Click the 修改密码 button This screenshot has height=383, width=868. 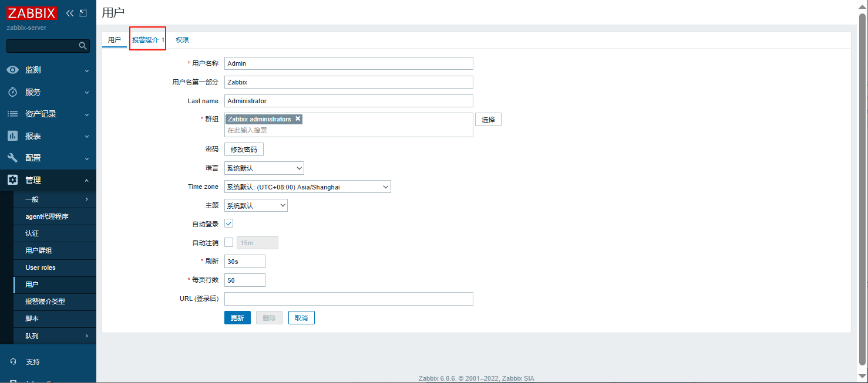coord(244,150)
